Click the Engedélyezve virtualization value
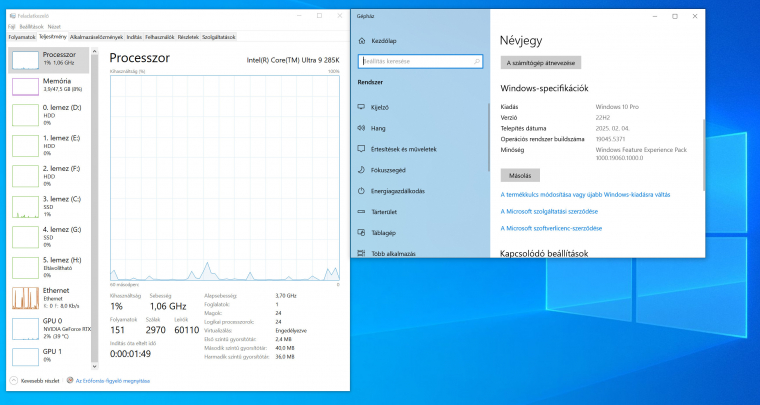This screenshot has width=760, height=405. coord(291,330)
